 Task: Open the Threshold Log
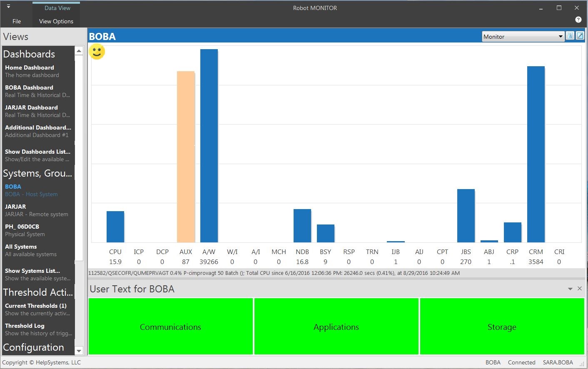coord(38,329)
